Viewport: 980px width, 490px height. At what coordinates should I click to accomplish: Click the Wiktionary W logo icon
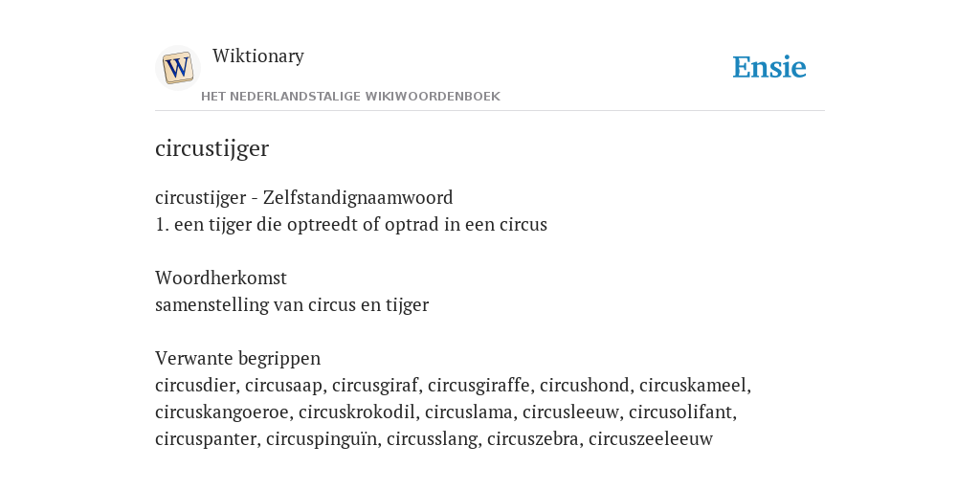click(178, 68)
